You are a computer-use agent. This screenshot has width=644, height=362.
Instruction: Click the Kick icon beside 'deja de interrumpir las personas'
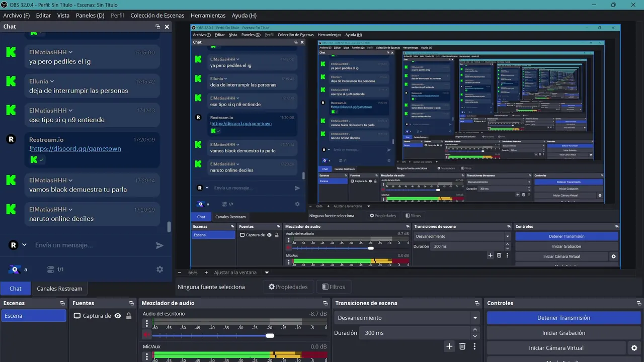(x=11, y=81)
